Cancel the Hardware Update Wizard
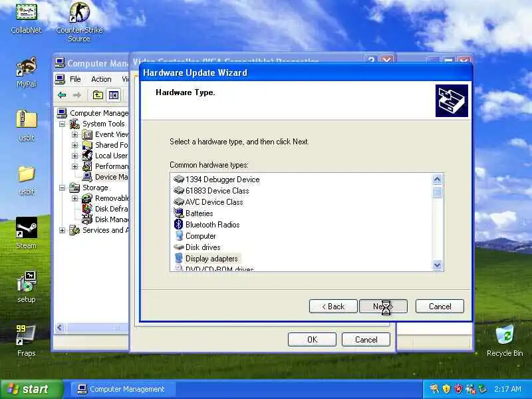Screen dimensions: 532x399 [440, 307]
